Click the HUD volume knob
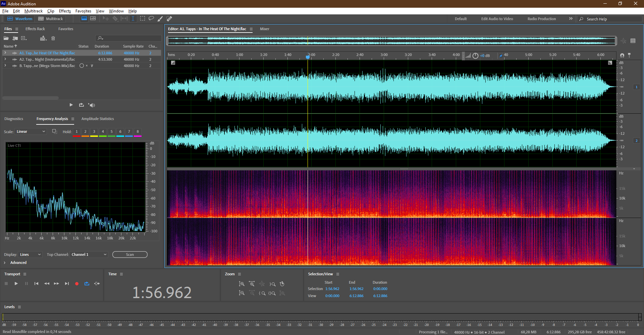Image resolution: width=644 pixels, height=335 pixels. pyautogui.click(x=476, y=56)
